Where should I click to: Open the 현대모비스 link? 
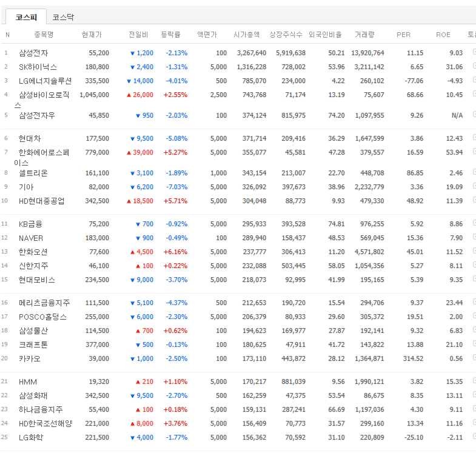pyautogui.click(x=37, y=280)
